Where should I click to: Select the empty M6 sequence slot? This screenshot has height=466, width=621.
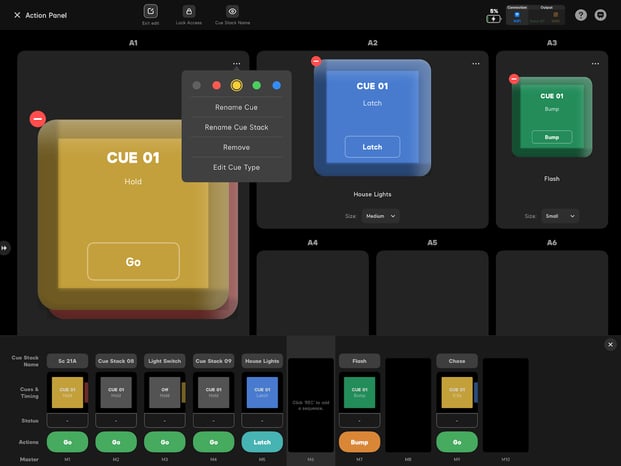(311, 405)
